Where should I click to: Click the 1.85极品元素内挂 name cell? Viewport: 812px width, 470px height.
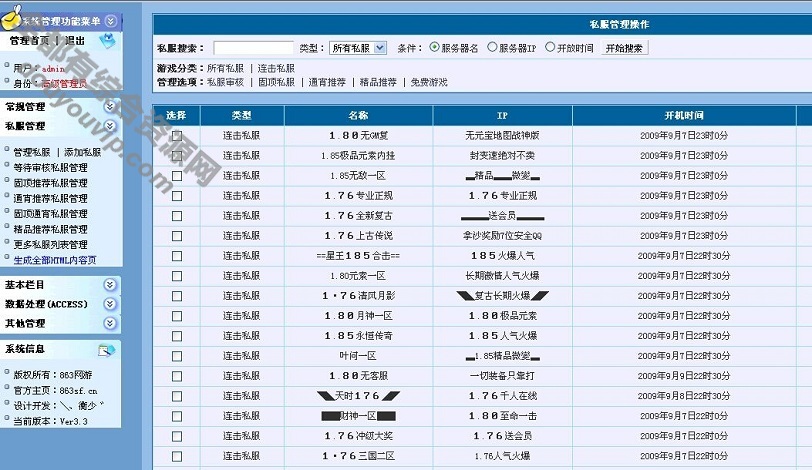358,156
